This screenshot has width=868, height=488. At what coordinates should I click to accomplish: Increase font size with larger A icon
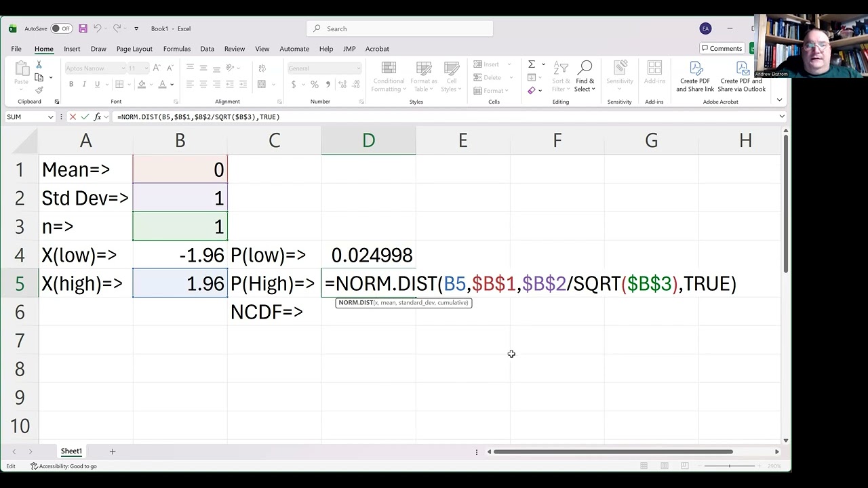(157, 68)
